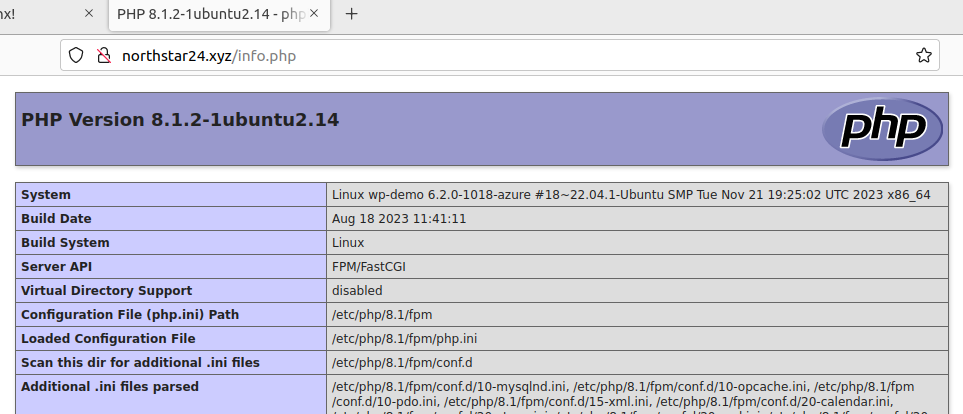Image resolution: width=963 pixels, height=414 pixels.
Task: Close the PHP 8.1.2 info tab
Action: pyautogui.click(x=314, y=14)
